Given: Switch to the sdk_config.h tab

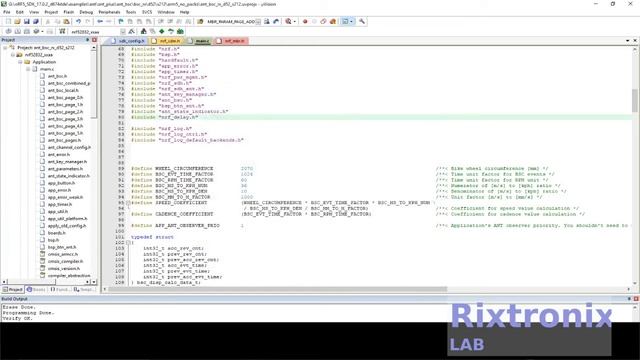Looking at the screenshot, I should click(128, 41).
